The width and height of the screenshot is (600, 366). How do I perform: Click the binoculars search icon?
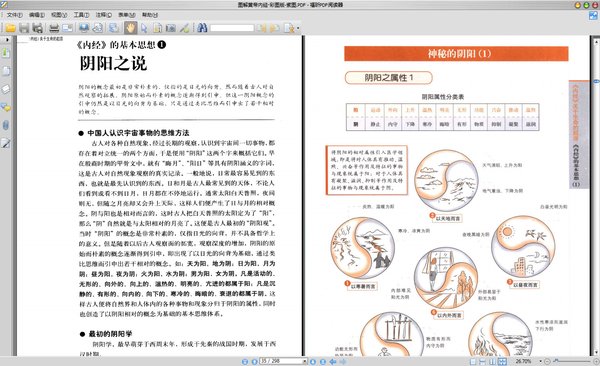coord(202,28)
